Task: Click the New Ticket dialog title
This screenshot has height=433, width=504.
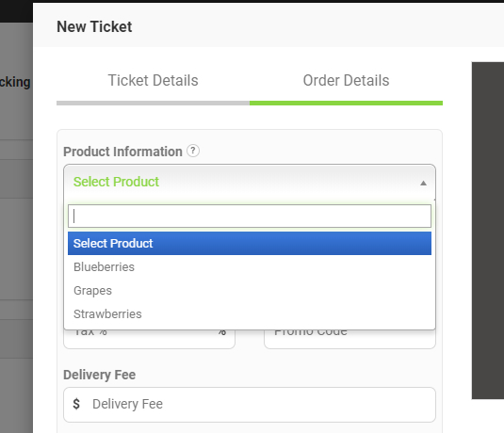Action: coord(94,26)
